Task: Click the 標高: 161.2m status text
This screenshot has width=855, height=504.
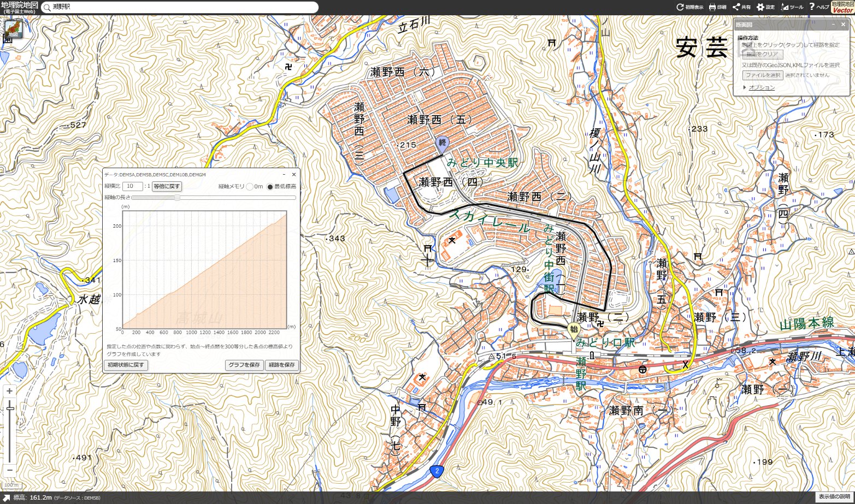Action: pos(33,497)
